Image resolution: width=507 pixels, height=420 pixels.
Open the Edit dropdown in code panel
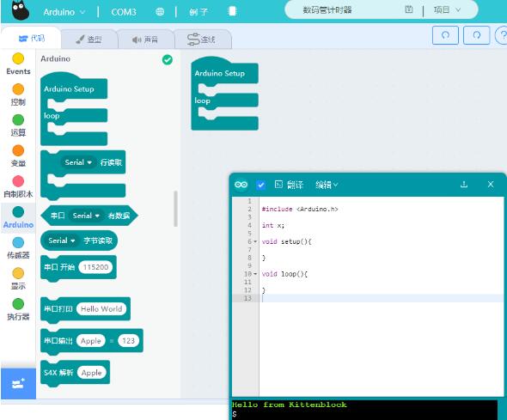tap(327, 185)
